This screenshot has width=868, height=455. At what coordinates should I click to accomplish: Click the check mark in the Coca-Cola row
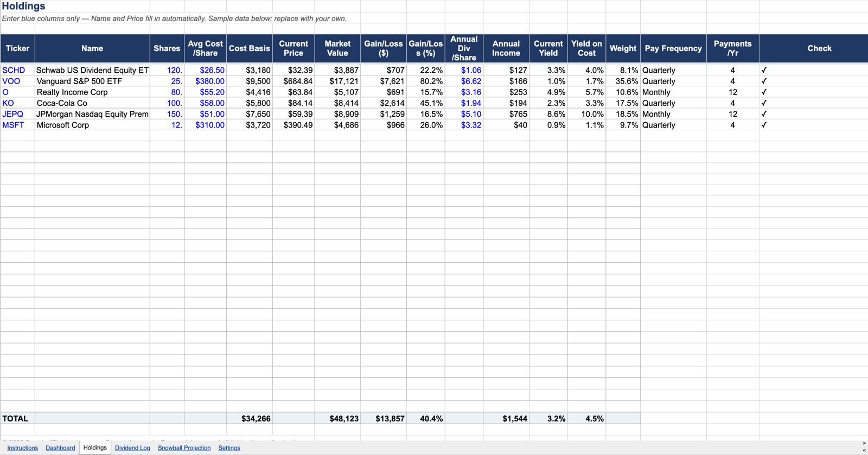764,103
